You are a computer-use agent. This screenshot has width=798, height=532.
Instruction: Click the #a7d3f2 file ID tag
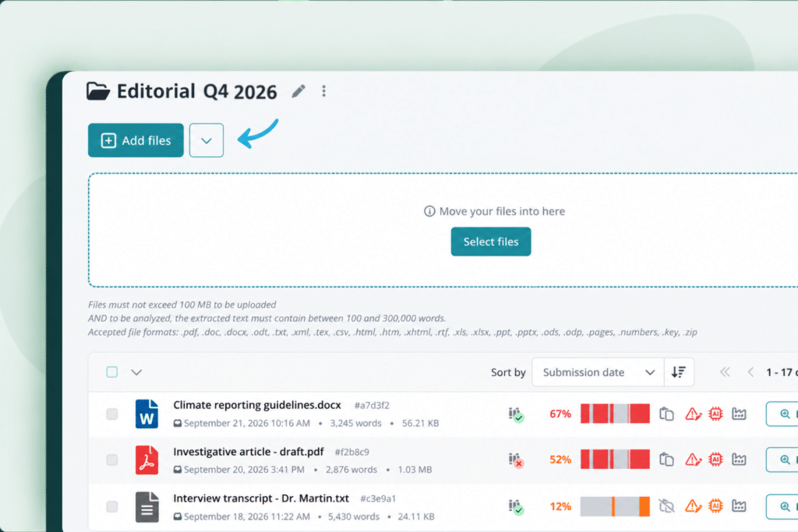pyautogui.click(x=372, y=405)
